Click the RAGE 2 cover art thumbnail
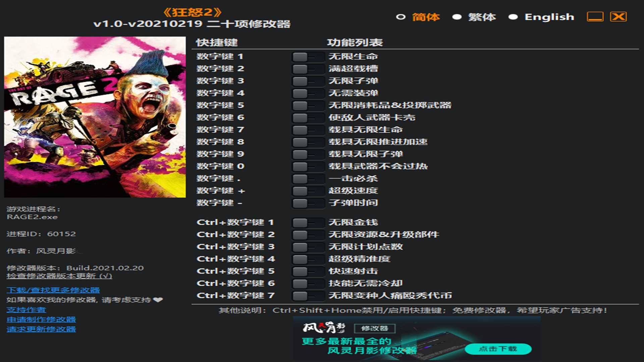This screenshot has width=644, height=362. click(95, 117)
